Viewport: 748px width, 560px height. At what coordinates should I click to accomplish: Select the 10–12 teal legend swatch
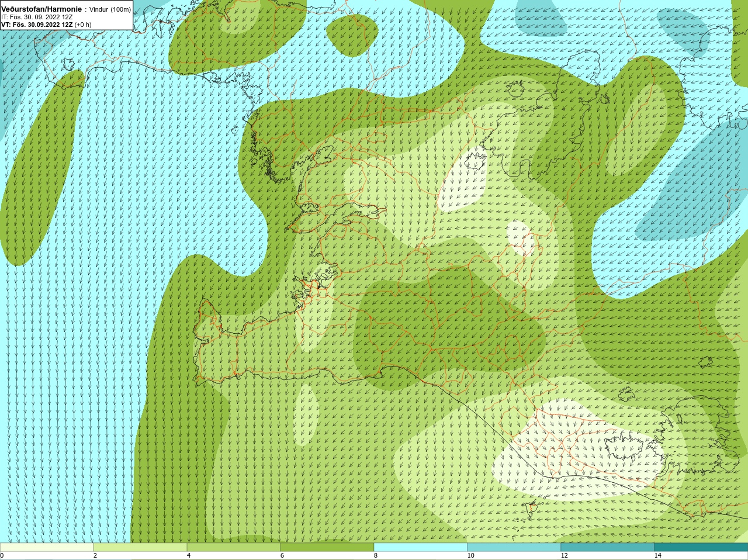[514, 547]
